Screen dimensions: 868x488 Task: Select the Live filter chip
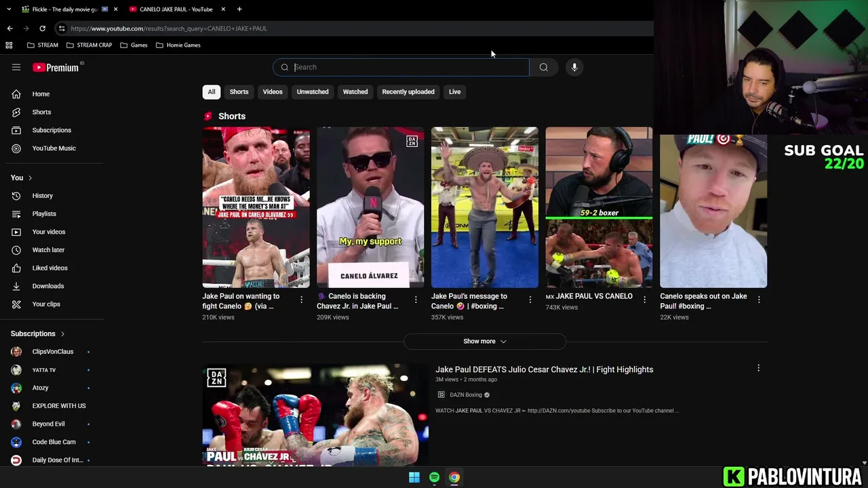tap(454, 92)
